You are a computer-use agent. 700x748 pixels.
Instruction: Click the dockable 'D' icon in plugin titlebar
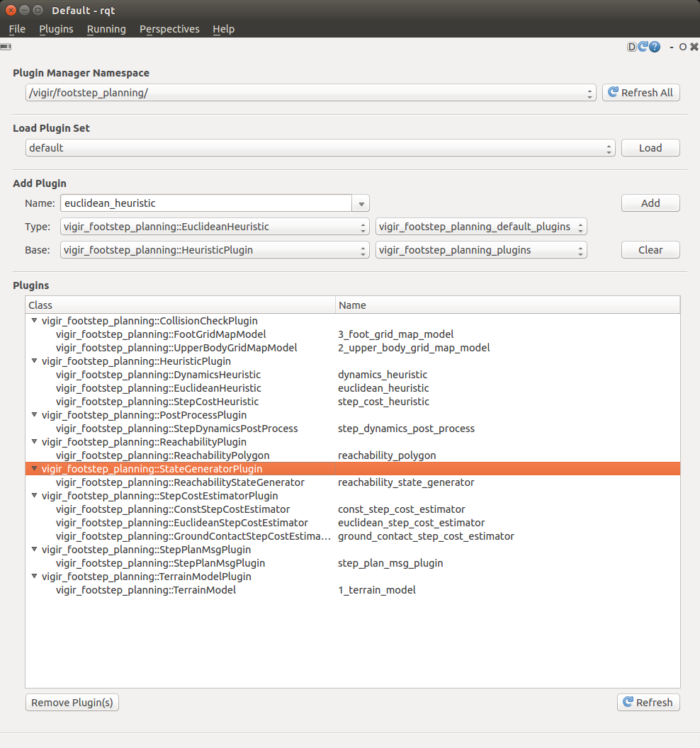632,47
